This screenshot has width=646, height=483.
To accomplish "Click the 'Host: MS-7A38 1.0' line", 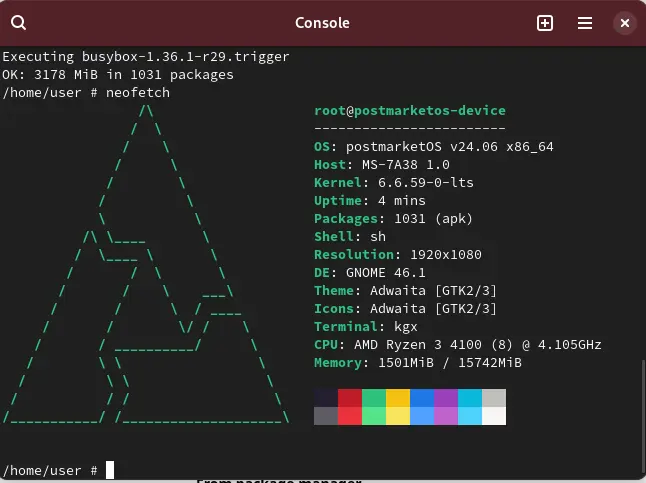I will pos(382,165).
